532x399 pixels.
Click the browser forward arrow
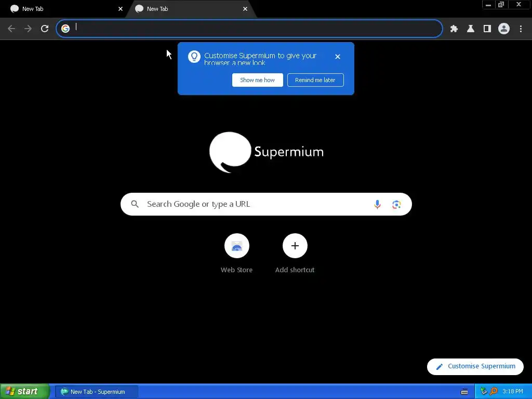click(28, 29)
